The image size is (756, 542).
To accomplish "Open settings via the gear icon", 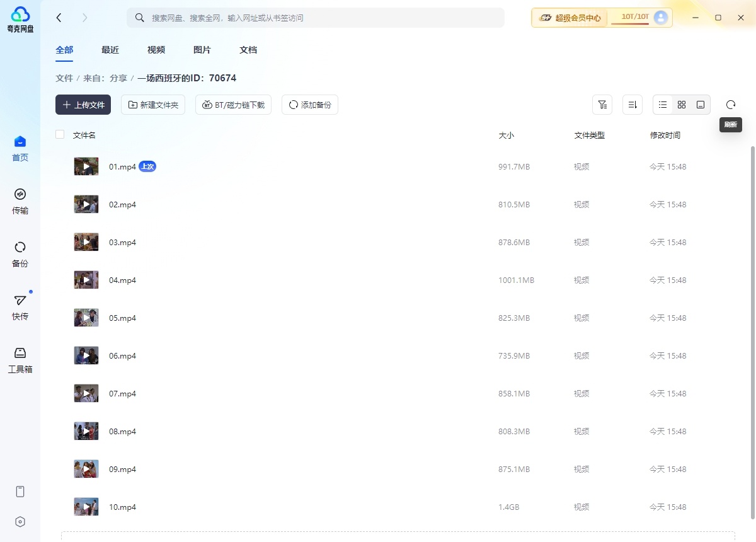I will (20, 521).
